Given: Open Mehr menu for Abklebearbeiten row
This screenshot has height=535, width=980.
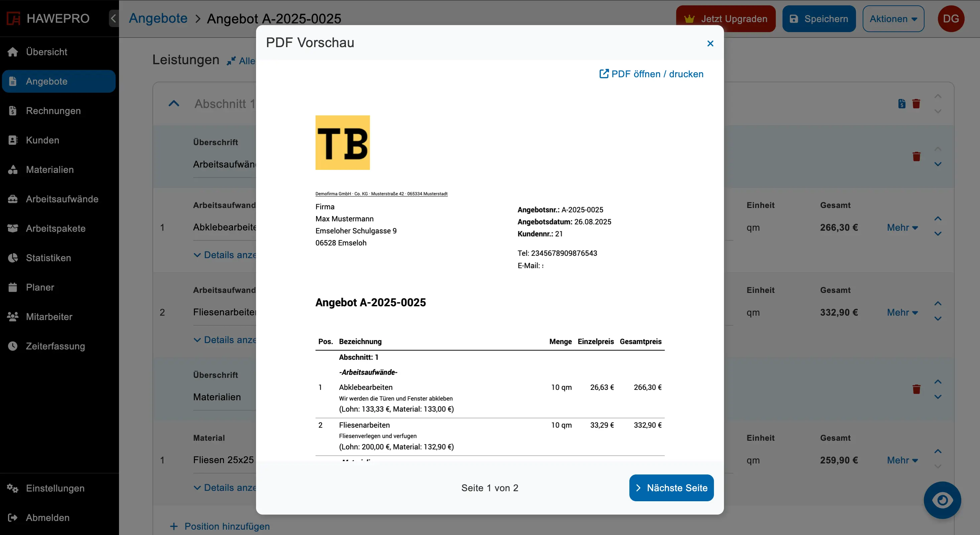Looking at the screenshot, I should pyautogui.click(x=902, y=228).
